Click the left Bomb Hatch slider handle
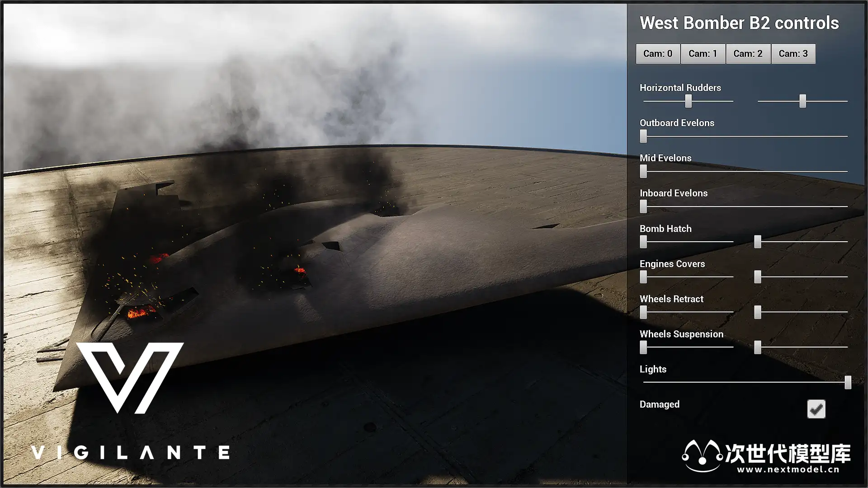Image resolution: width=868 pixels, height=488 pixels. [643, 242]
